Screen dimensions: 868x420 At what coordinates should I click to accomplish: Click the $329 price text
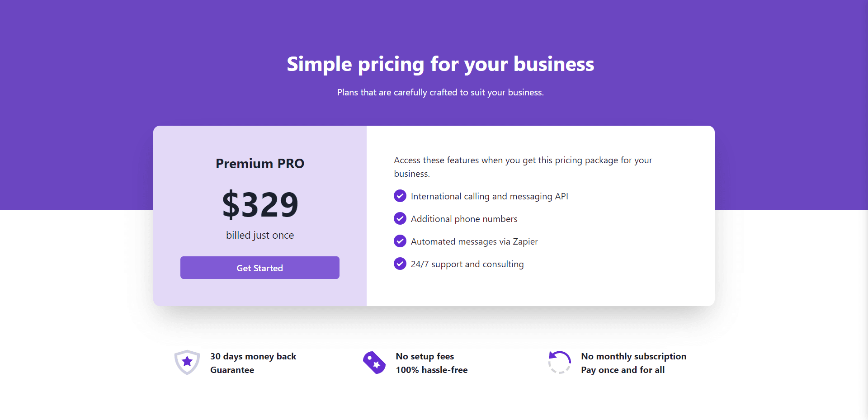(260, 204)
